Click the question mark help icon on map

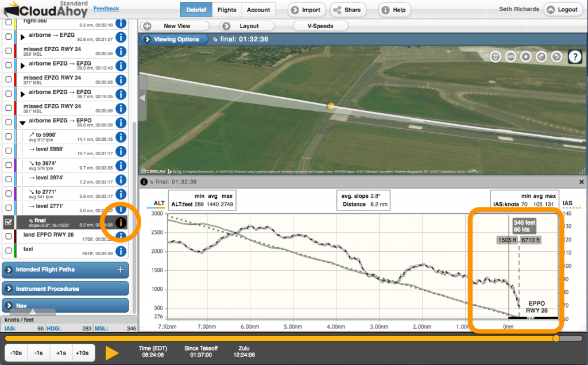tap(574, 56)
